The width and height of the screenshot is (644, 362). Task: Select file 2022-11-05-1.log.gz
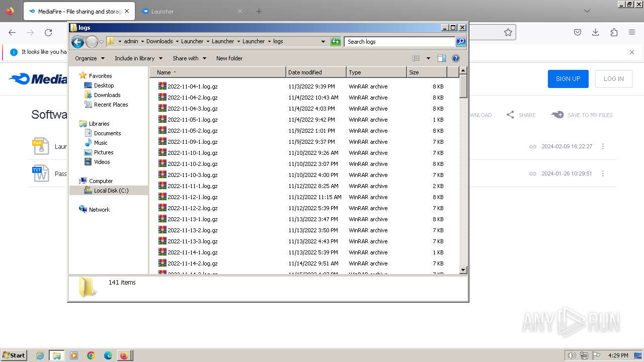coord(192,120)
